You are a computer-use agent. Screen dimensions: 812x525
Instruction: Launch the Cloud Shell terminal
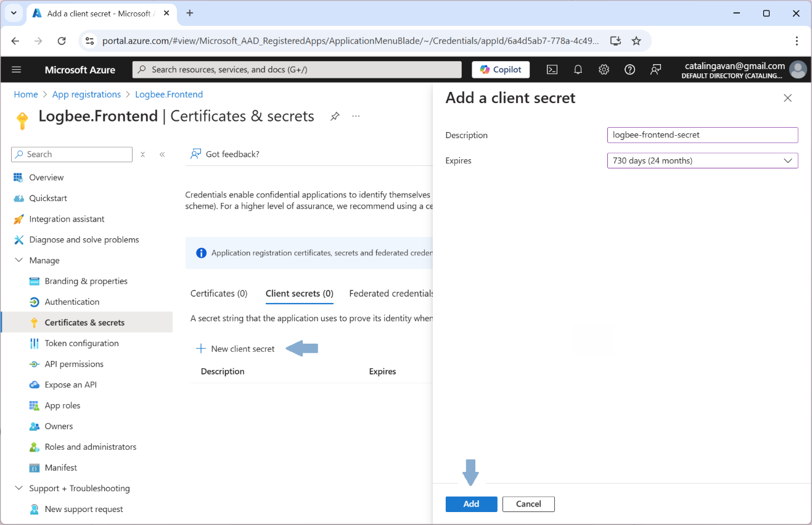[x=552, y=69]
